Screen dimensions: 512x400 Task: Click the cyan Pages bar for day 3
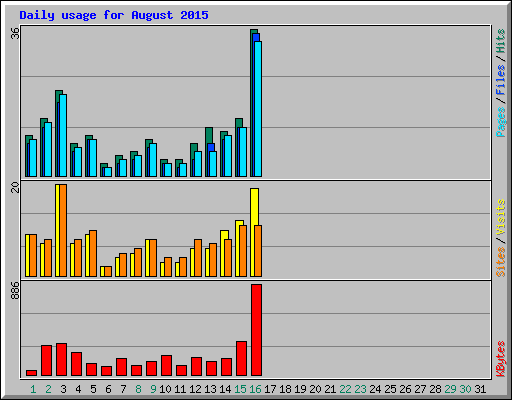pos(63,135)
